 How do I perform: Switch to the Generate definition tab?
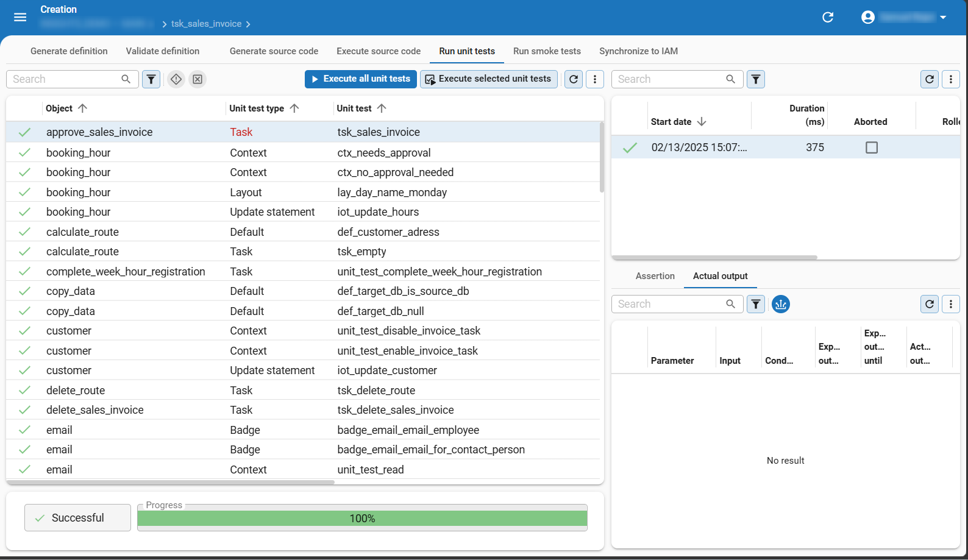(x=69, y=51)
